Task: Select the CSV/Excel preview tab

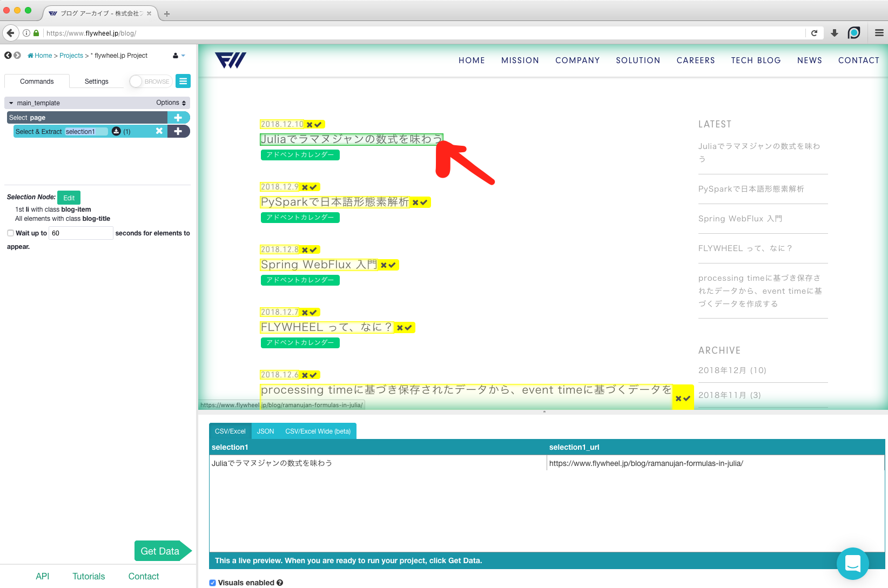Action: [230, 431]
